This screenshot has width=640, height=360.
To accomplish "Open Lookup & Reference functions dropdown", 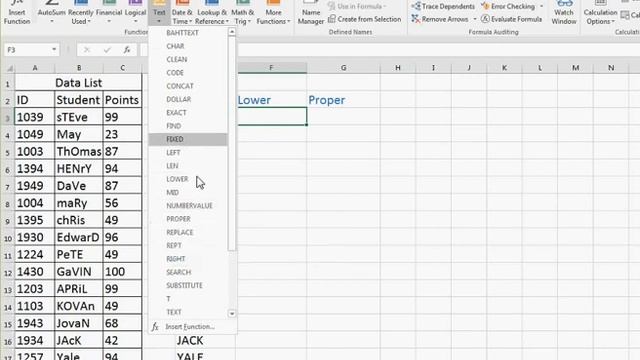I will pos(212,13).
